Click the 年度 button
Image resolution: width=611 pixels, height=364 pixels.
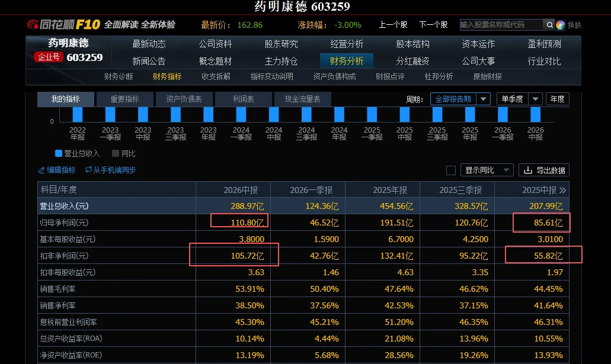pyautogui.click(x=557, y=99)
